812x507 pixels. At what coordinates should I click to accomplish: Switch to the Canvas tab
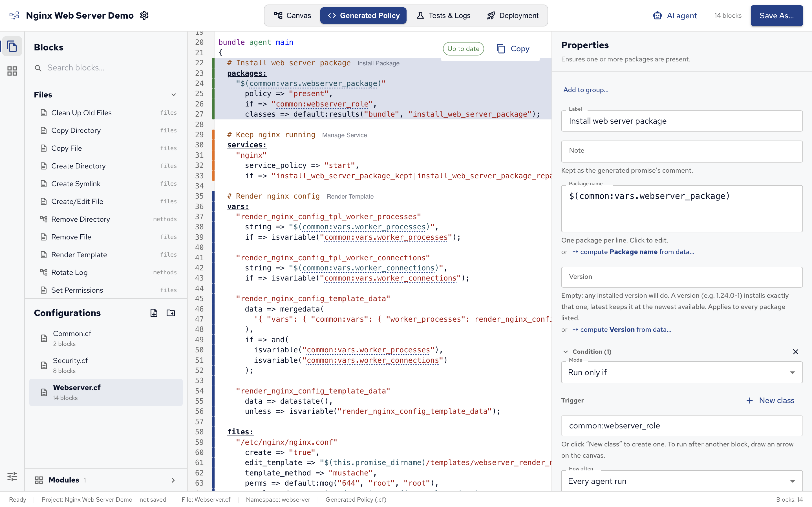tap(293, 15)
